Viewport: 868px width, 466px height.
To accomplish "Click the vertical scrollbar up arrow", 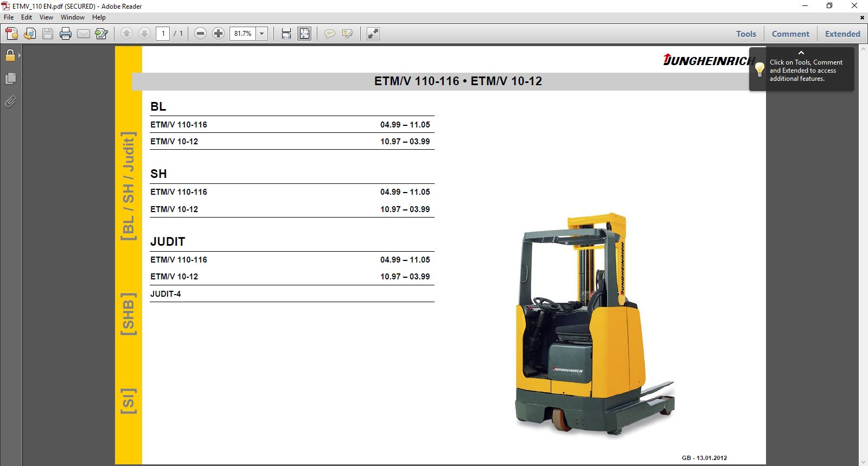I will click(863, 49).
